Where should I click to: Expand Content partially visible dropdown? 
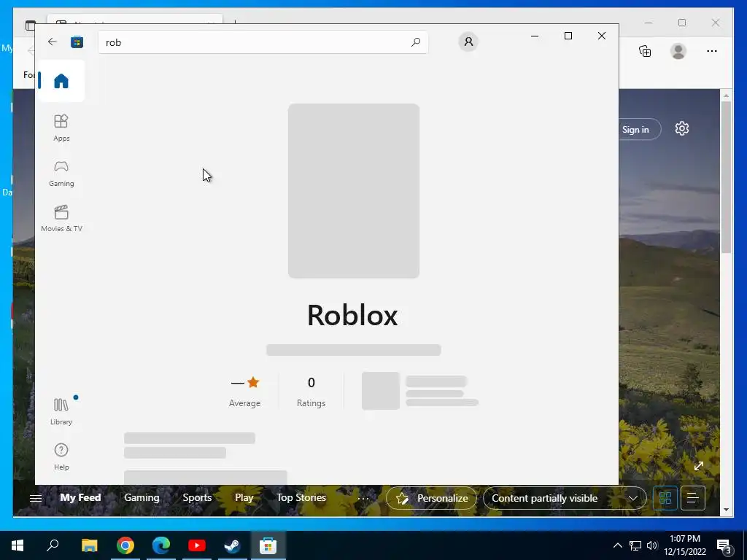pyautogui.click(x=565, y=498)
